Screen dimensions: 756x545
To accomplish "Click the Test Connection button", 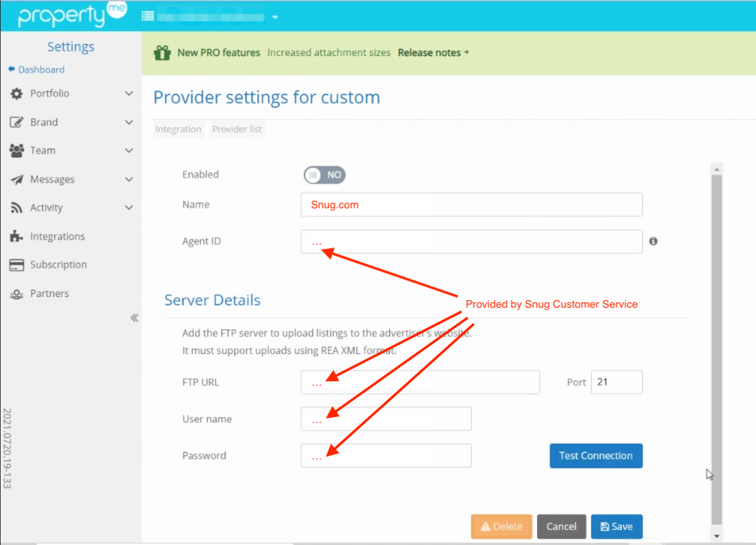I will (x=596, y=456).
